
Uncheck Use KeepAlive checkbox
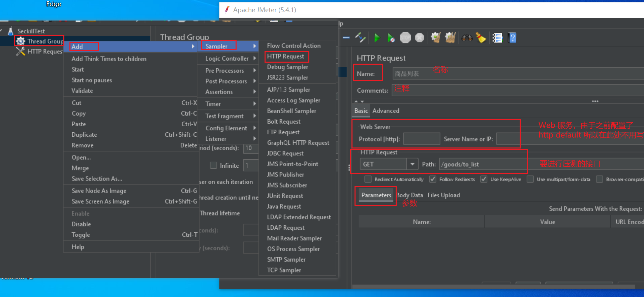click(x=484, y=179)
